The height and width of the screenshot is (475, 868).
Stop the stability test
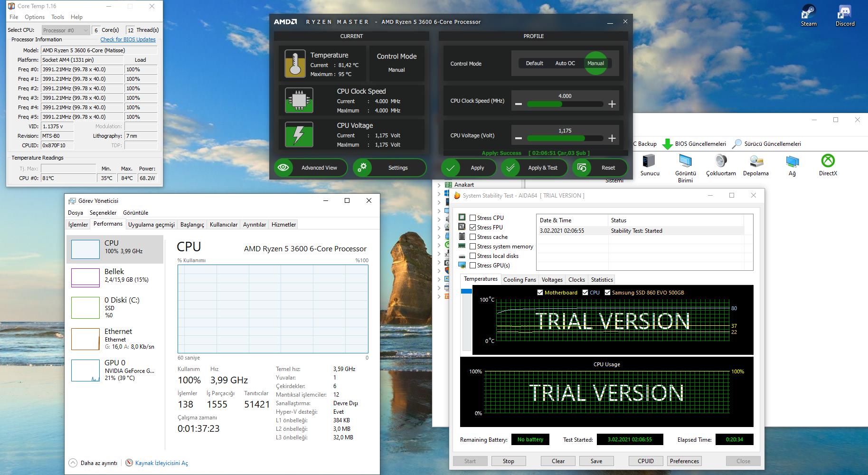(x=508, y=461)
